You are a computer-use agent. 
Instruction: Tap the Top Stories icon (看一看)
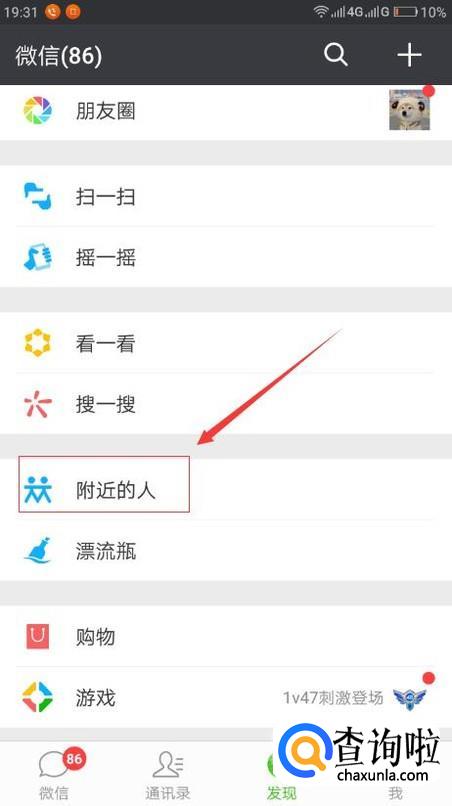point(38,343)
